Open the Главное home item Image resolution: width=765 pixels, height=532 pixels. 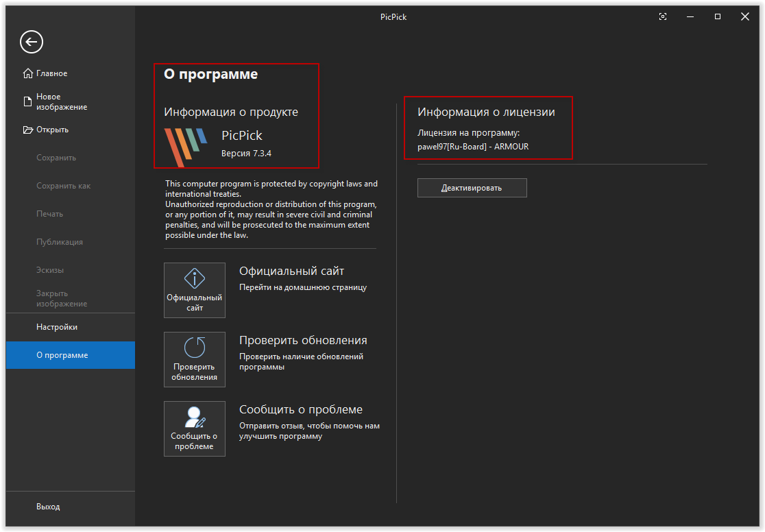point(70,73)
